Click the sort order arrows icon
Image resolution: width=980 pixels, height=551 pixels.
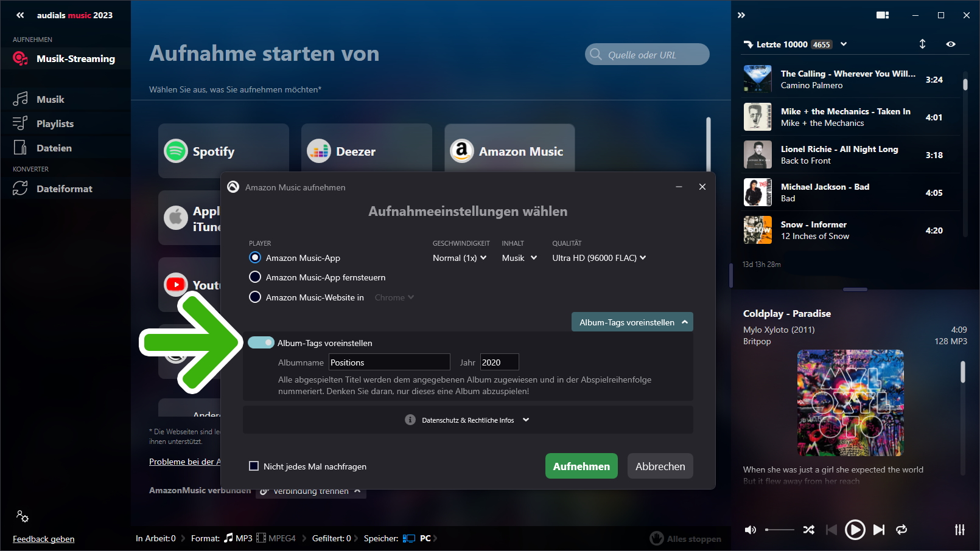922,44
